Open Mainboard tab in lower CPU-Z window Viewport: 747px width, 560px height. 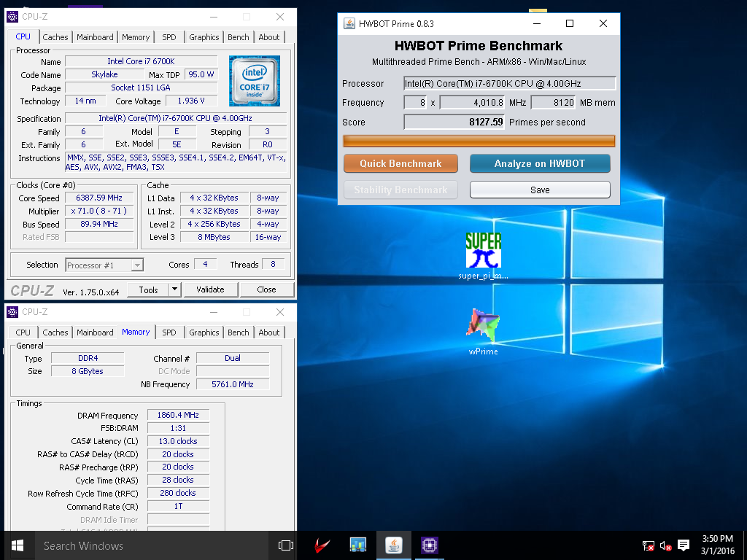coord(95,332)
